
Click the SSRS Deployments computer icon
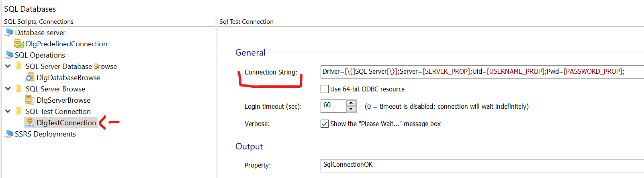[9, 134]
